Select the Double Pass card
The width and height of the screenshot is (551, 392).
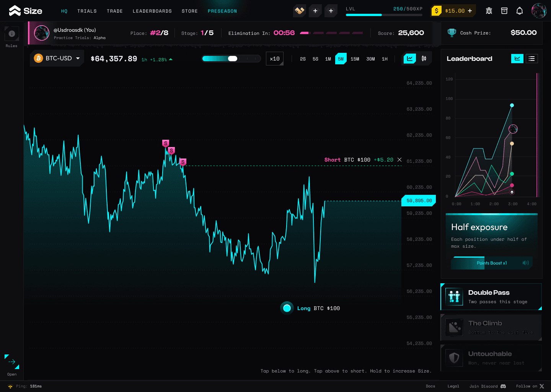(491, 297)
